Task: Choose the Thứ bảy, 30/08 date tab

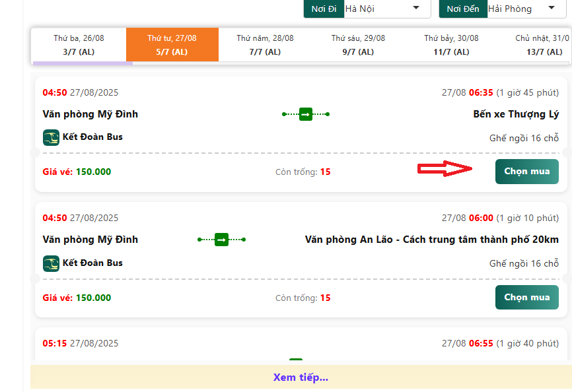Action: (x=451, y=45)
